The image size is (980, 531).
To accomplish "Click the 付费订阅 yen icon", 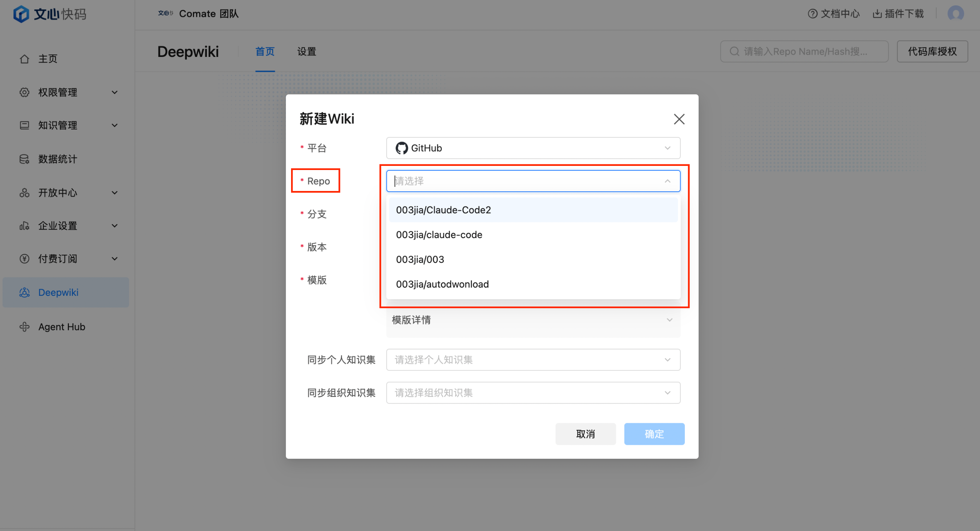I will (24, 259).
